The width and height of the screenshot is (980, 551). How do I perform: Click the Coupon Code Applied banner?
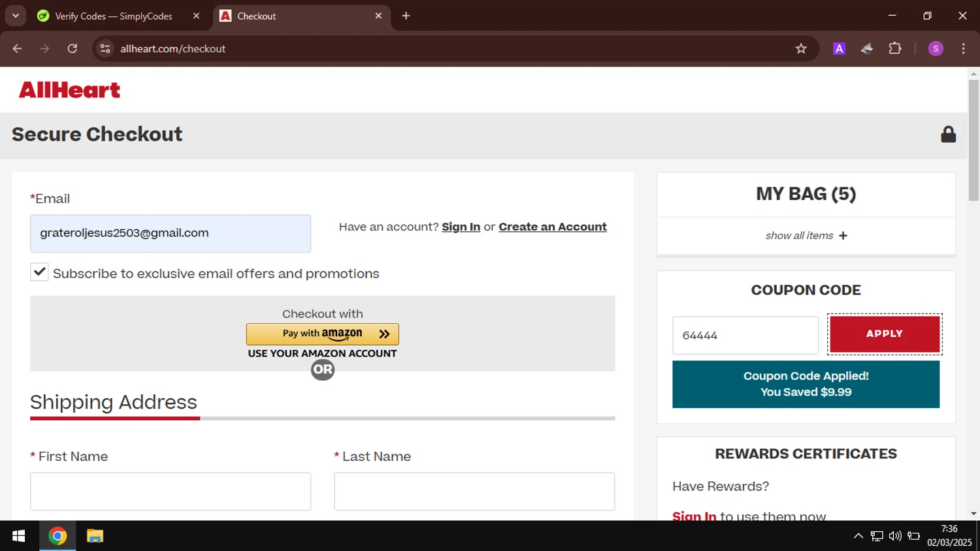pyautogui.click(x=806, y=384)
